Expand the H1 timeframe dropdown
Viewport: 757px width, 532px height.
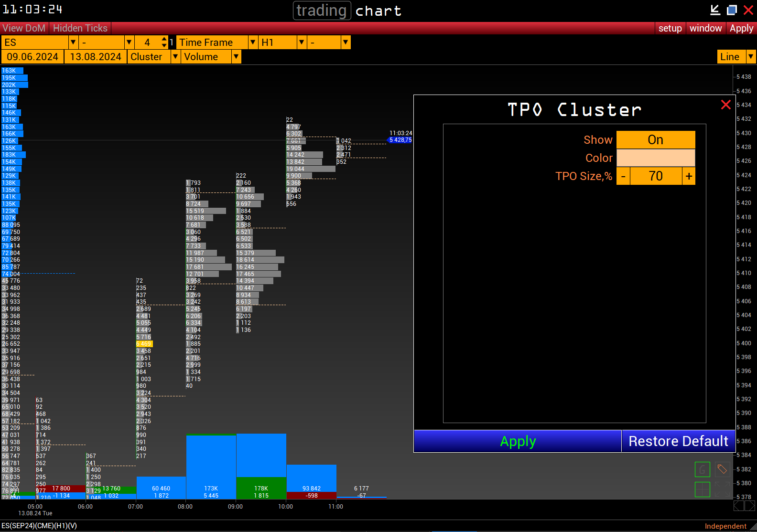click(302, 43)
